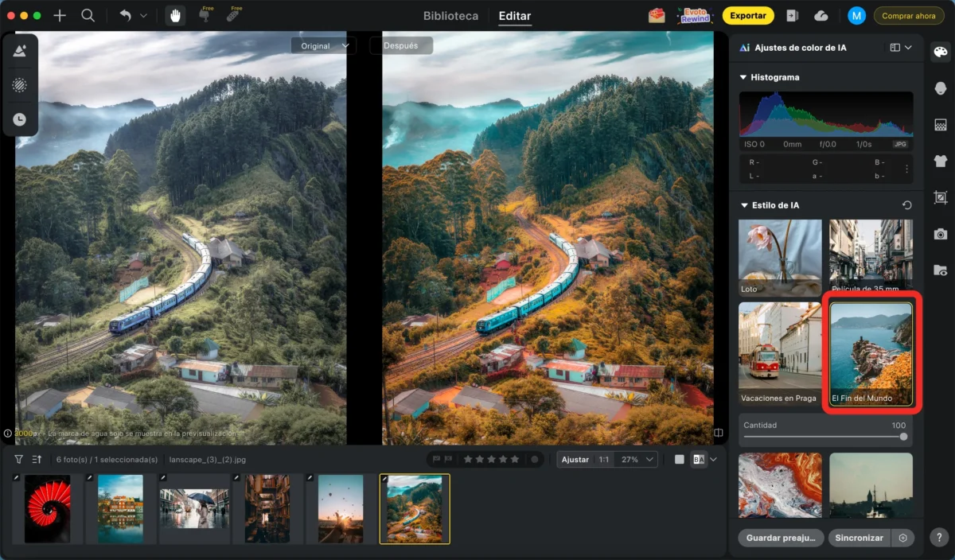955x560 pixels.
Task: Open the history clock icon
Action: point(19,119)
